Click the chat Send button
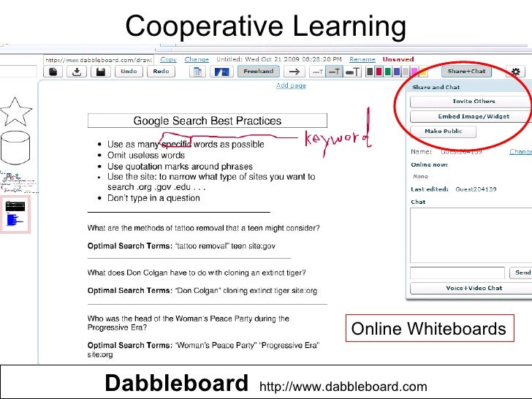The image size is (532, 399). [x=521, y=273]
